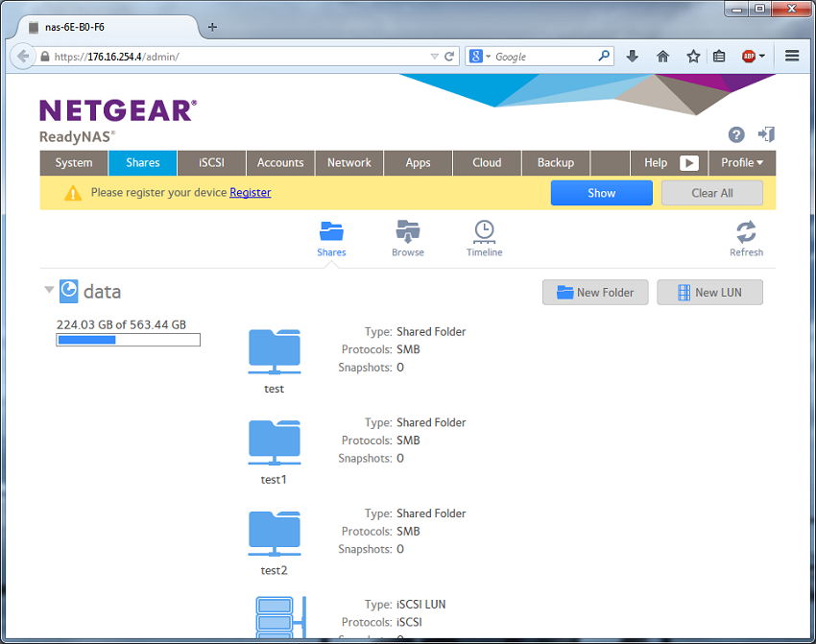Image resolution: width=816 pixels, height=644 pixels.
Task: Click the volume usage progress bar
Action: [128, 340]
